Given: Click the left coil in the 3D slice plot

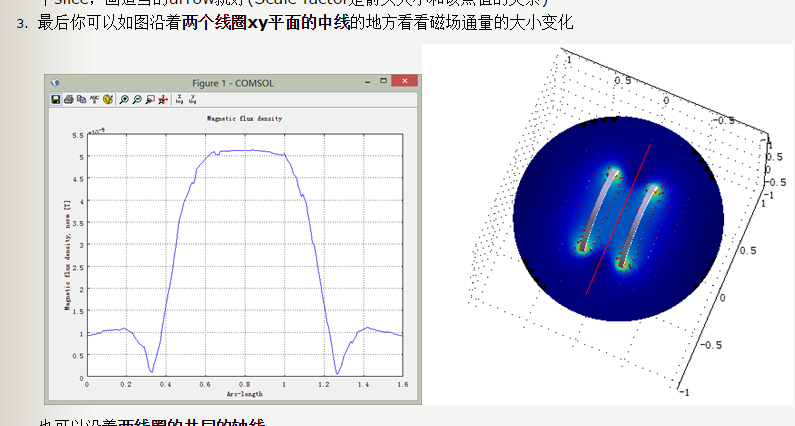Looking at the screenshot, I should (600, 210).
